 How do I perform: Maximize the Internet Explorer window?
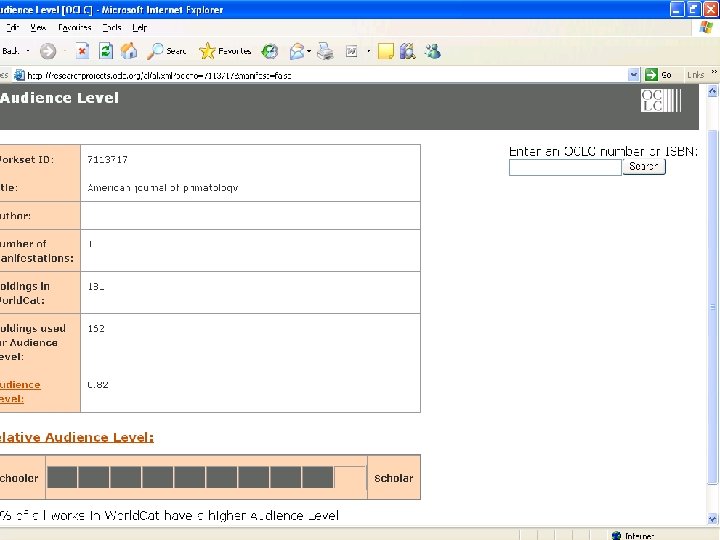coord(694,9)
